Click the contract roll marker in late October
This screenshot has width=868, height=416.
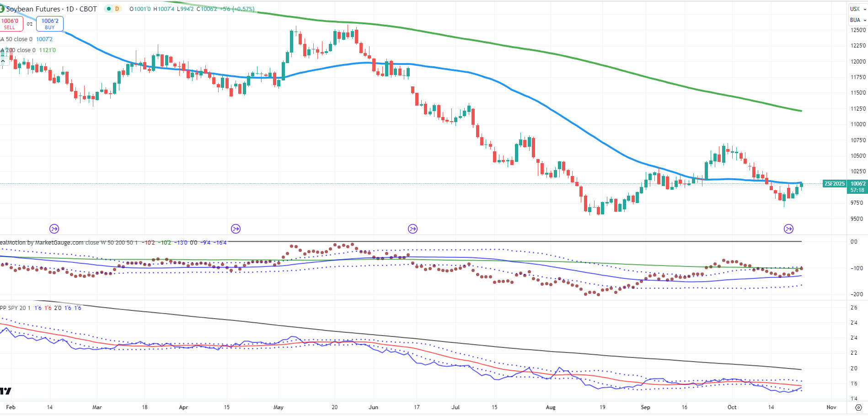(788, 229)
